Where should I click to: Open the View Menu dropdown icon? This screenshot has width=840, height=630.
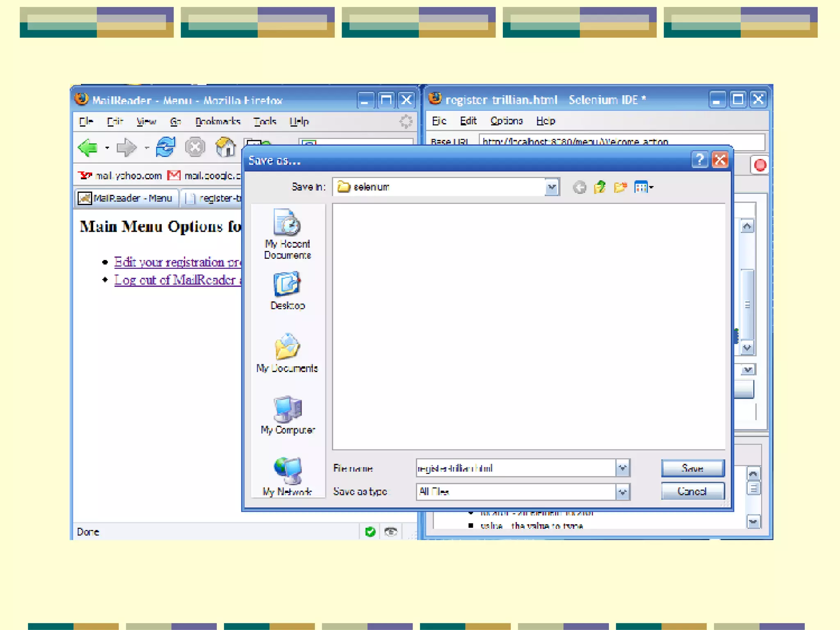(x=643, y=187)
